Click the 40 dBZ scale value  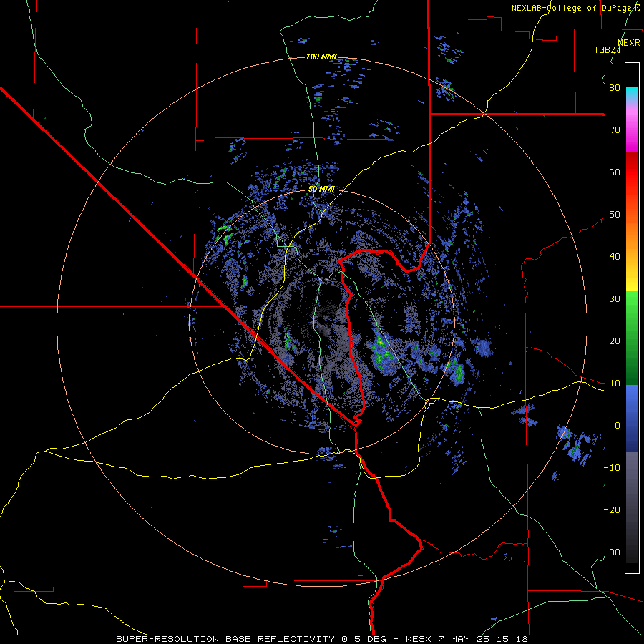coord(615,257)
